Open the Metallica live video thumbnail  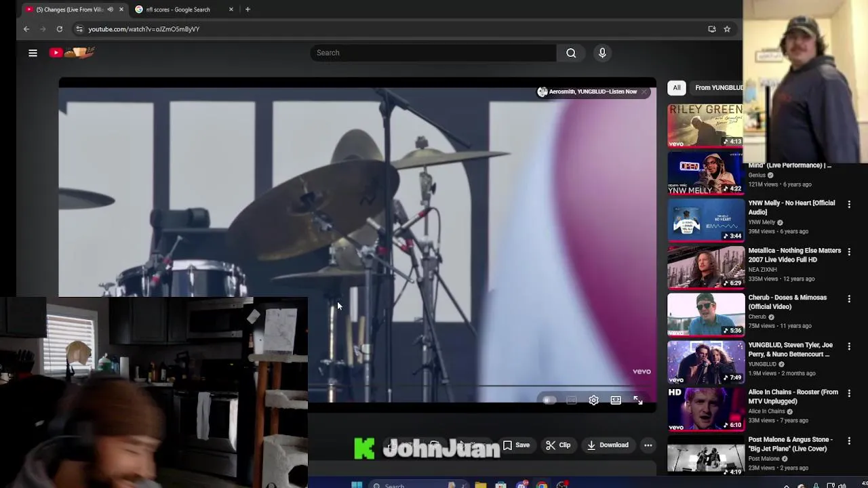[705, 267]
